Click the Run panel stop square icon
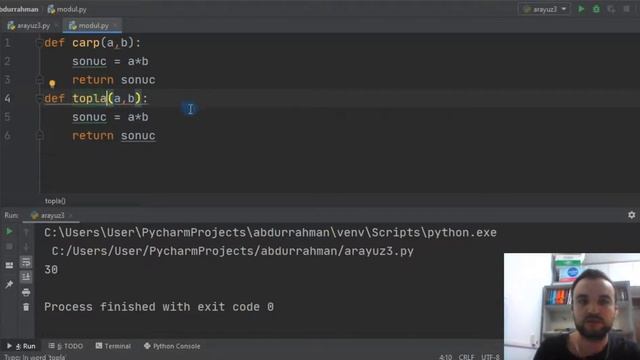 [9, 247]
